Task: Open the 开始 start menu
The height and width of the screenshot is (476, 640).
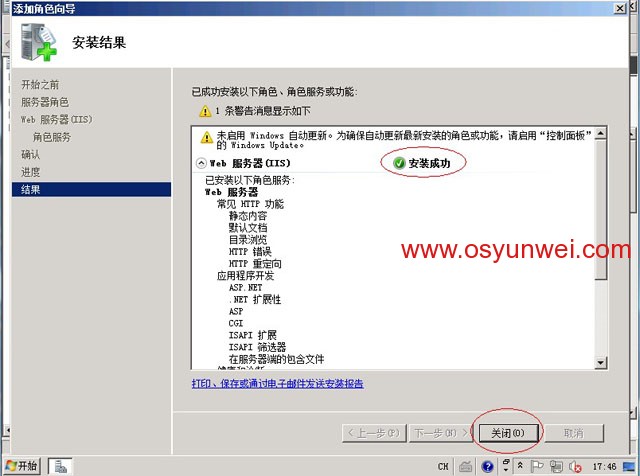Action: [x=22, y=466]
